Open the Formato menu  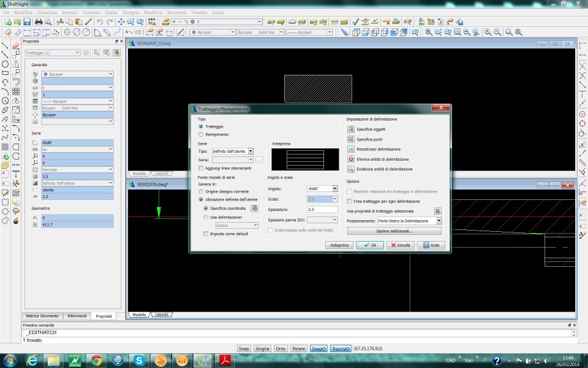[x=91, y=12]
